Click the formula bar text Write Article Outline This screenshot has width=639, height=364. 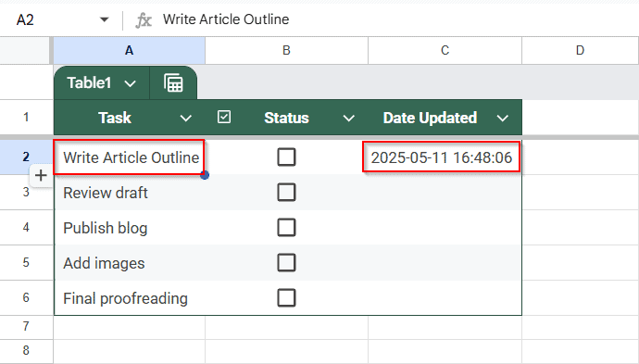226,19
